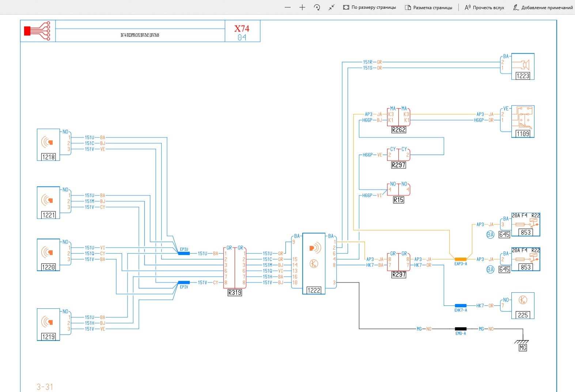Click the boxed 'MG' ground label

click(523, 348)
